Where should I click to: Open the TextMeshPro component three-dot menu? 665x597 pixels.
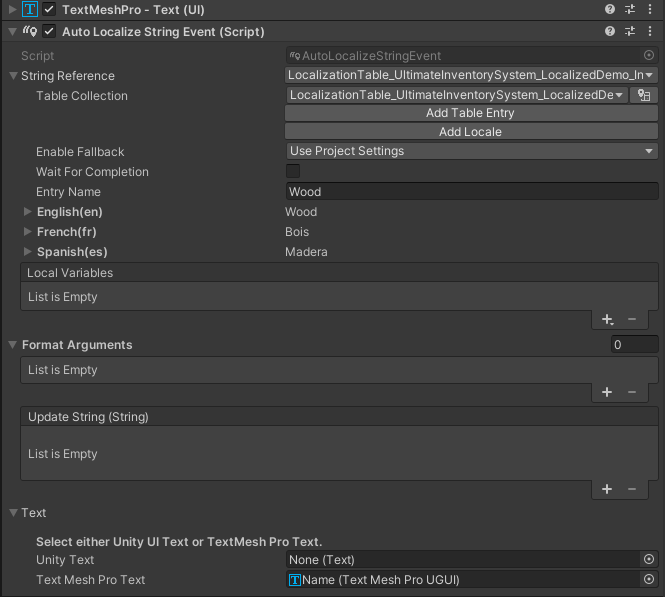point(650,9)
